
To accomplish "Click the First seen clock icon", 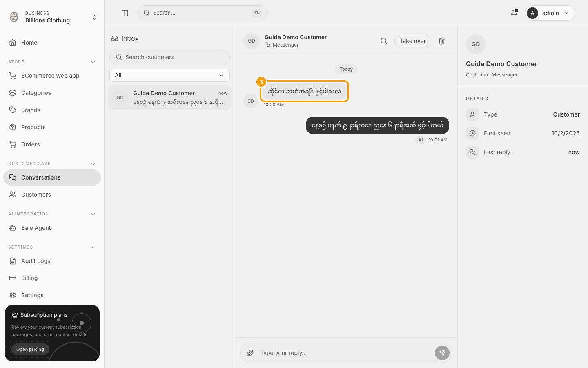I will [x=472, y=133].
